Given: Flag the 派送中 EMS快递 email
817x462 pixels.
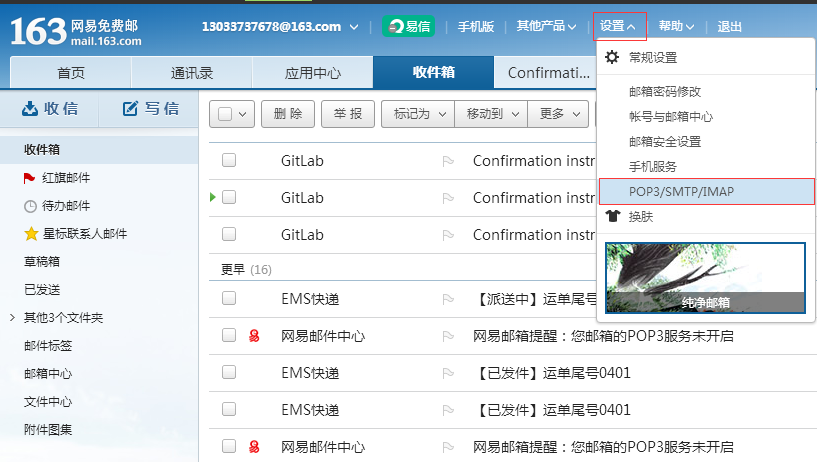Looking at the screenshot, I should pos(448,299).
